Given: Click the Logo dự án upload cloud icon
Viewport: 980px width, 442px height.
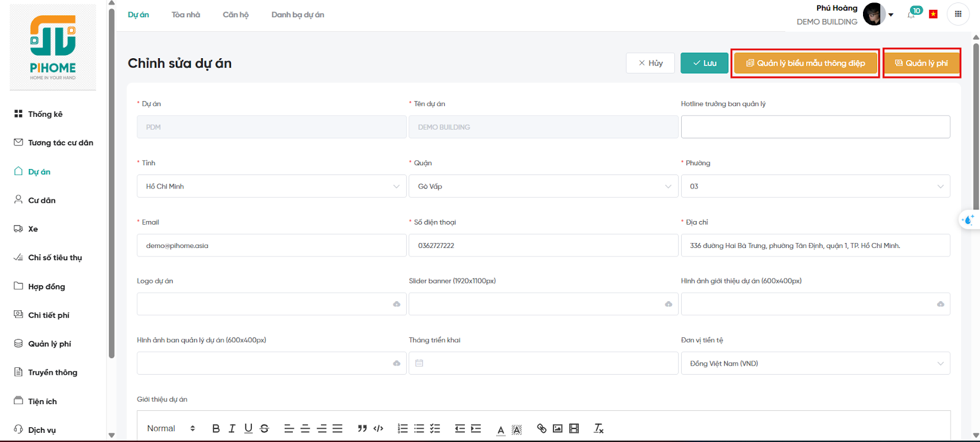Looking at the screenshot, I should pos(396,304).
